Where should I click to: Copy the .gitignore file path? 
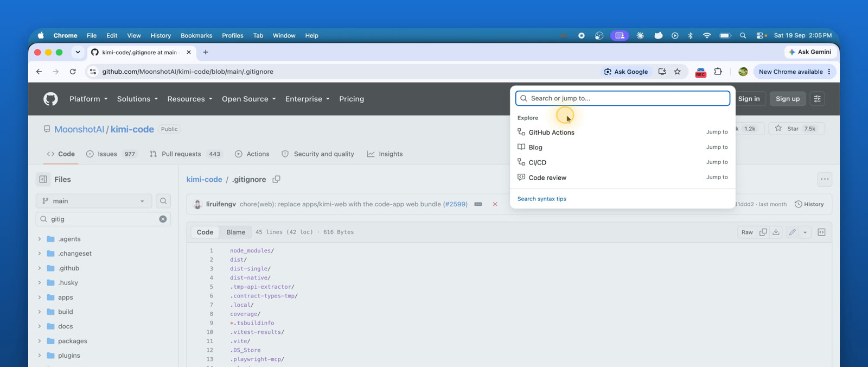click(276, 179)
